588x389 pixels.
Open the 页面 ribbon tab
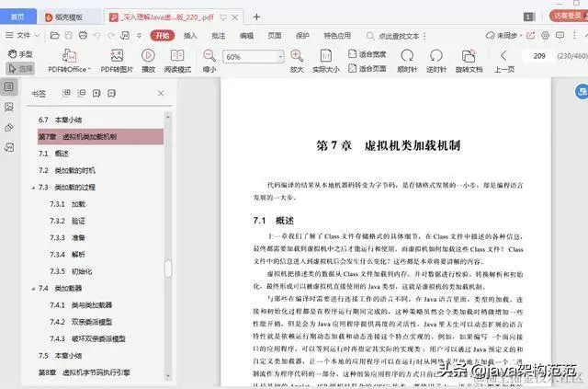pyautogui.click(x=275, y=36)
